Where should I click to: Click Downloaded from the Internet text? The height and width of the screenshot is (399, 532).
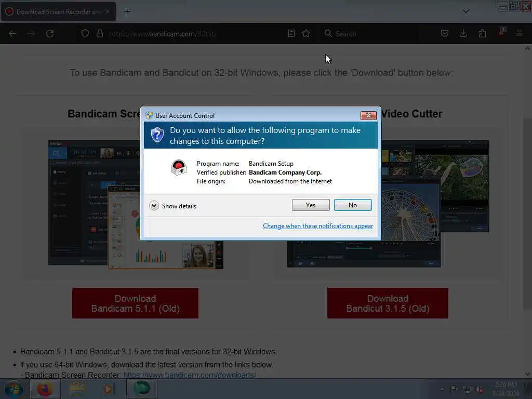pos(290,181)
